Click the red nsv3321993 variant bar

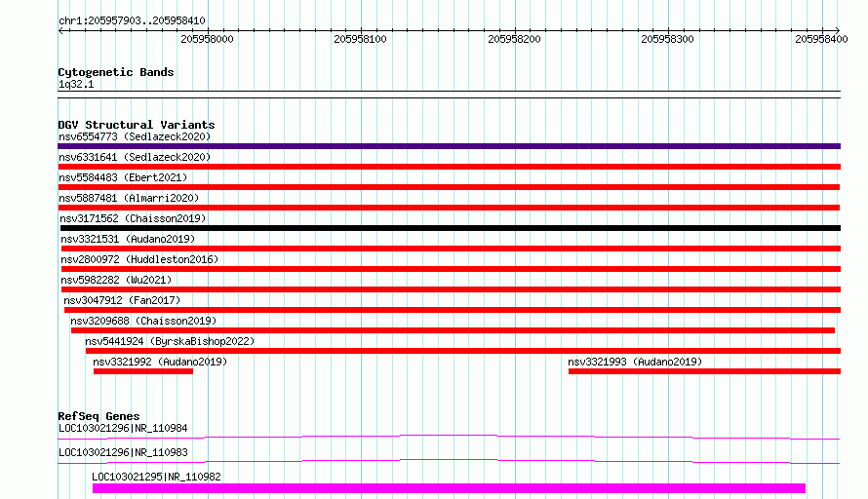[705, 371]
